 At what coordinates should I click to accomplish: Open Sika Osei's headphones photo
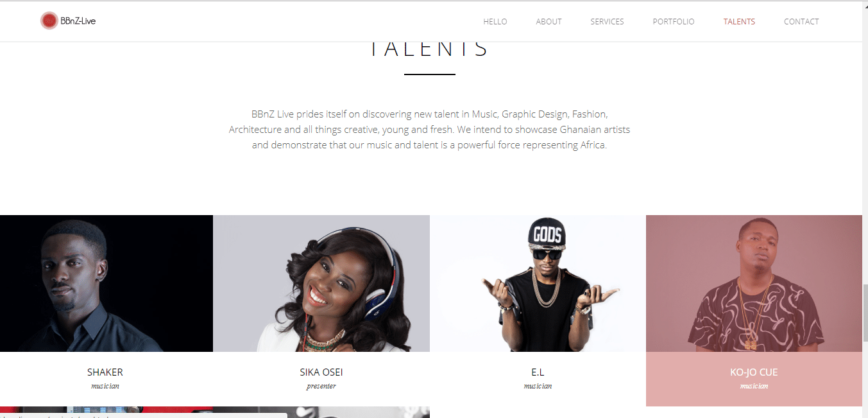321,283
